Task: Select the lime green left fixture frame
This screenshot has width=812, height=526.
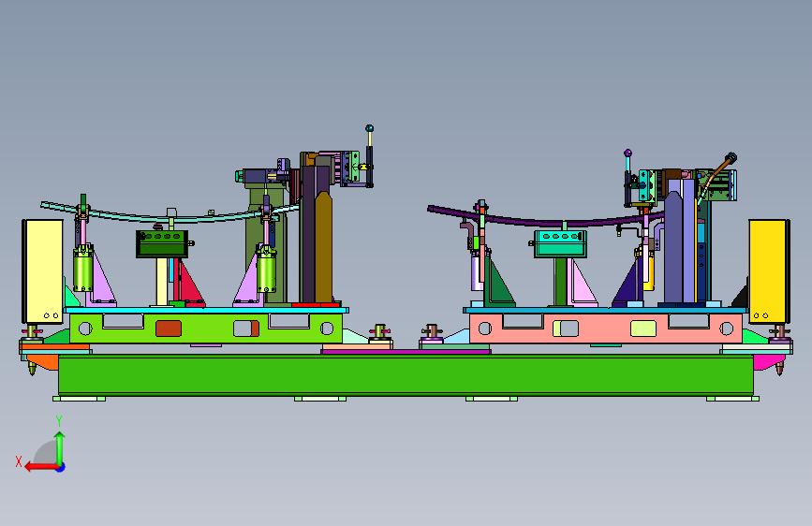Action: (x=206, y=328)
